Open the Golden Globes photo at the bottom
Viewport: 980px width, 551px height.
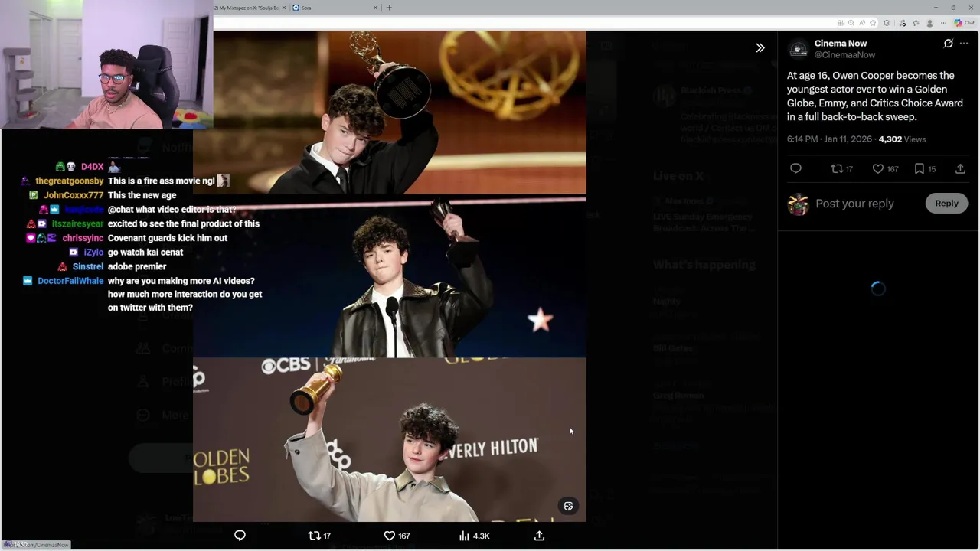point(390,440)
